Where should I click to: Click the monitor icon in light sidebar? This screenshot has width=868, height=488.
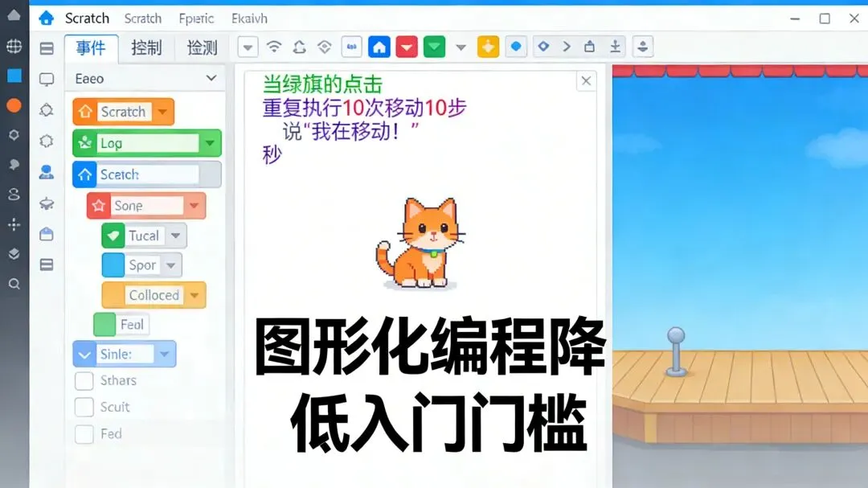(47, 80)
